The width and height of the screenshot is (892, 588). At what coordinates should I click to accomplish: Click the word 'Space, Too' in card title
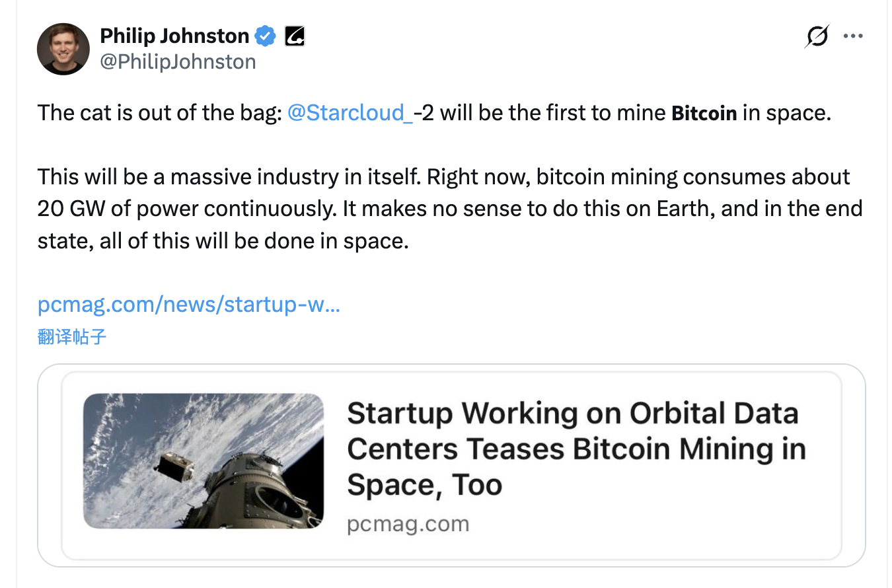pyautogui.click(x=424, y=486)
